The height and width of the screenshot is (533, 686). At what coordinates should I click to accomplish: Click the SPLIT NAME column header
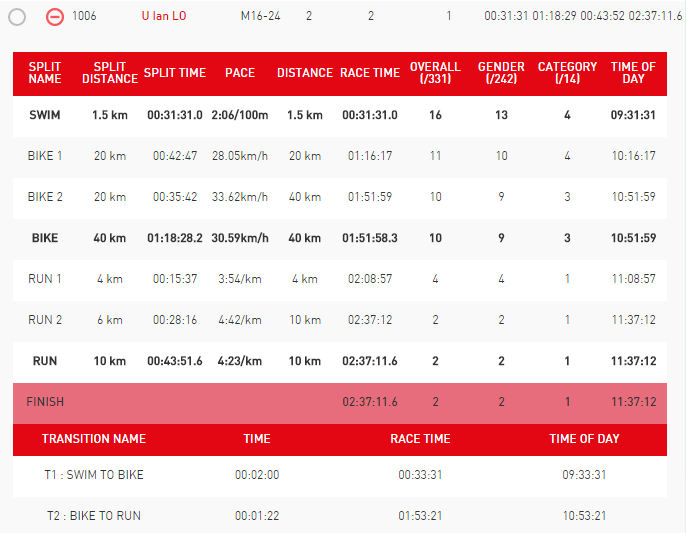pos(45,73)
